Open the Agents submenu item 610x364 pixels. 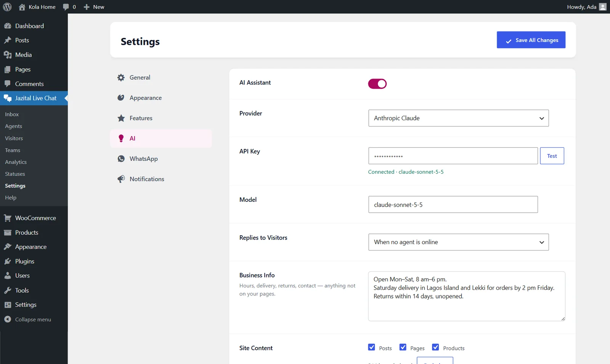[13, 126]
